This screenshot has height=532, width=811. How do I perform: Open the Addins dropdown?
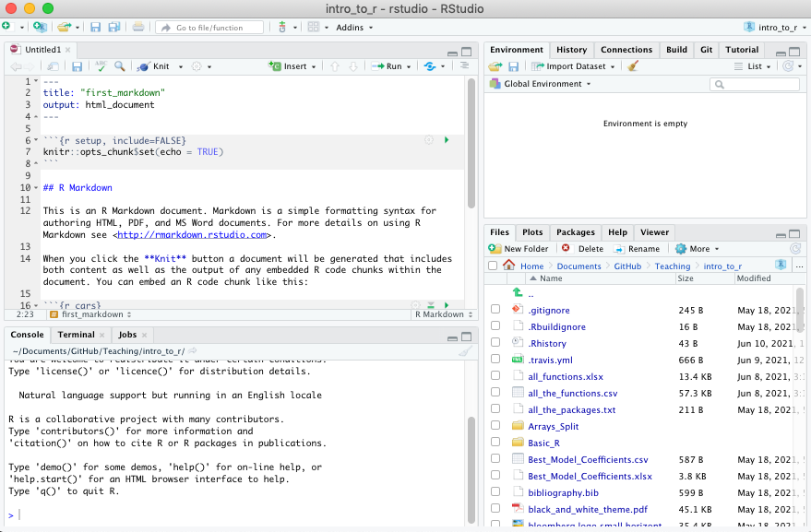(354, 28)
